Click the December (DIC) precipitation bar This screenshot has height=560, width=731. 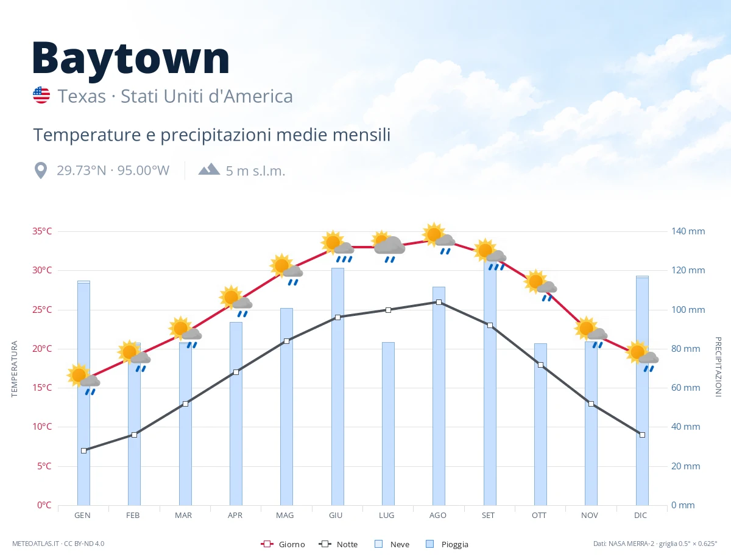pos(642,391)
